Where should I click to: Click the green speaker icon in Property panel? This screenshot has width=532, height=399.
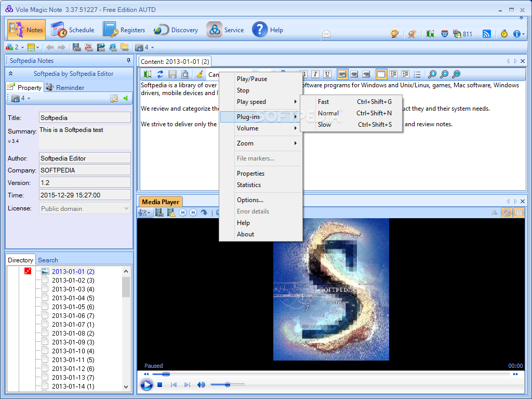tap(126, 98)
